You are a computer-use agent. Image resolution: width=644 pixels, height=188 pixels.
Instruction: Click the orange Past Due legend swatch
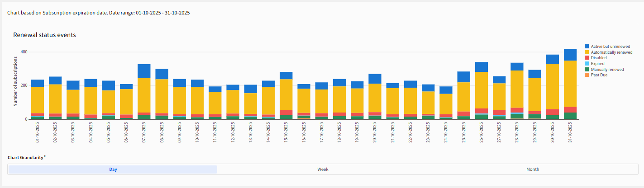[587, 75]
